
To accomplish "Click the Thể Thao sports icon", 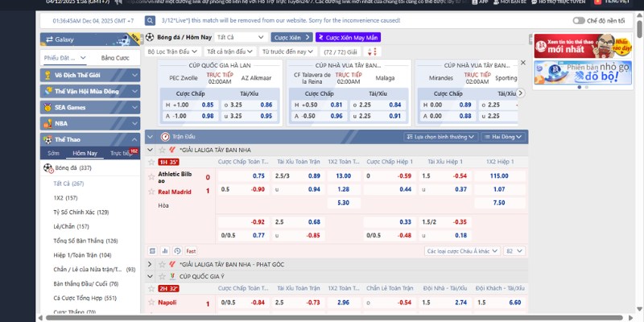I will click(48, 139).
